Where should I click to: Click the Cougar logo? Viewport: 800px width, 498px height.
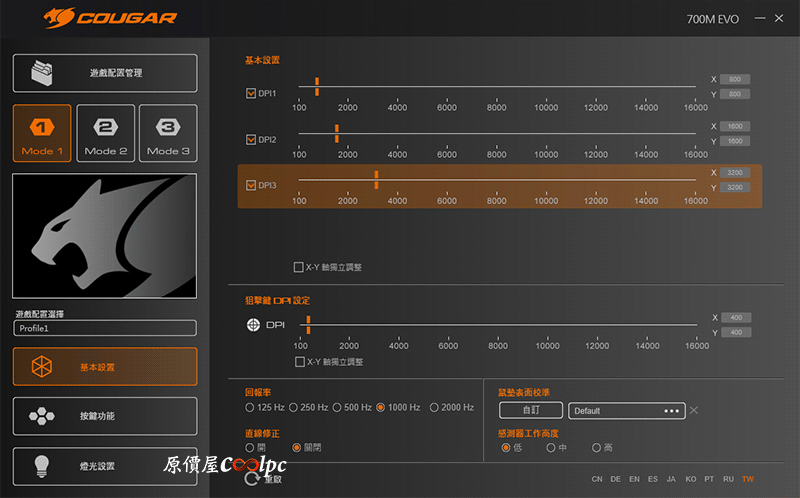(110, 18)
